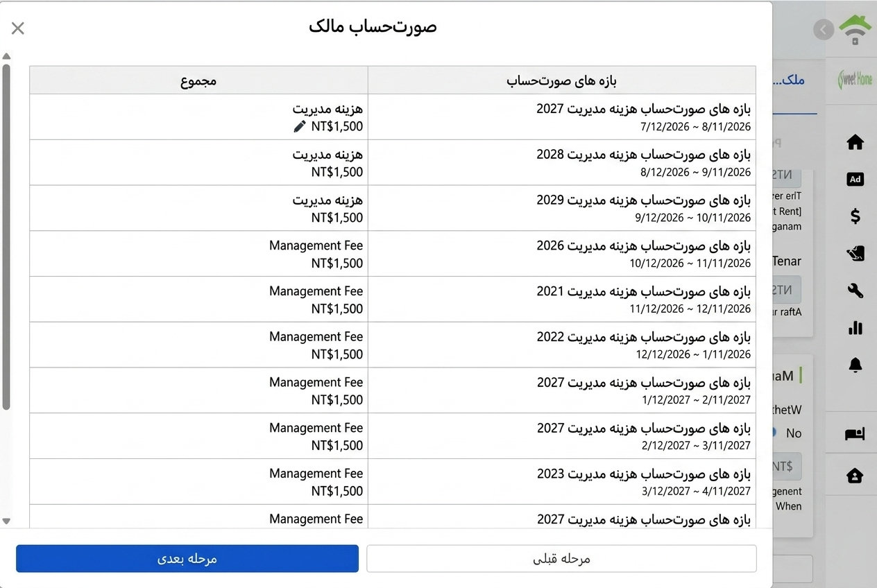Viewport: 877px width, 588px height.
Task: Click NT$1,500 in the 2029 row
Action: coord(337,218)
